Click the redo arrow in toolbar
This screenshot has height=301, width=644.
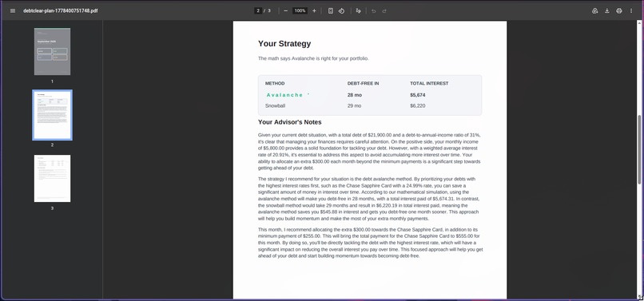click(x=384, y=10)
